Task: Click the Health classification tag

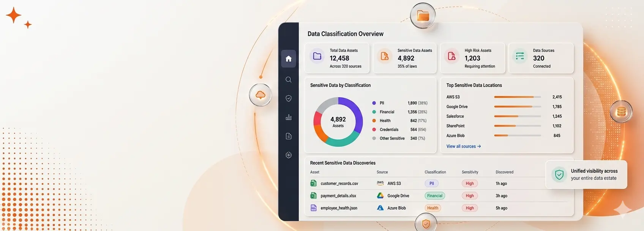Action: (432, 208)
